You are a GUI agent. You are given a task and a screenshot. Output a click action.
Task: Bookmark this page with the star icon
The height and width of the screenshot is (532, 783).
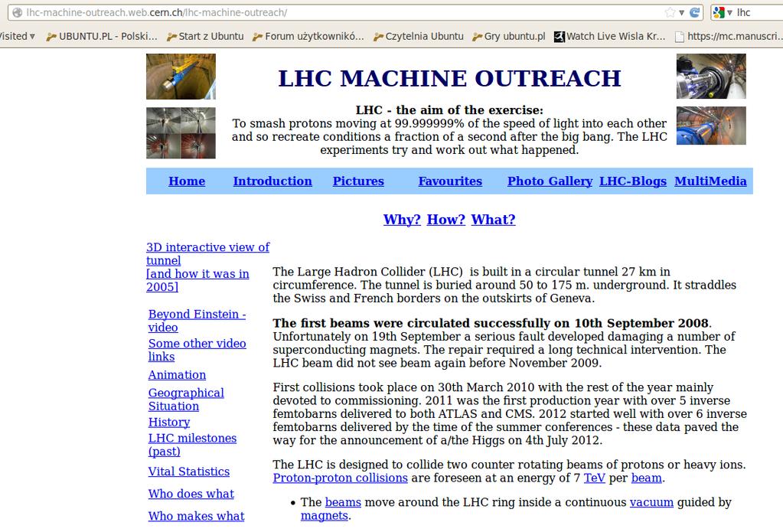click(670, 12)
